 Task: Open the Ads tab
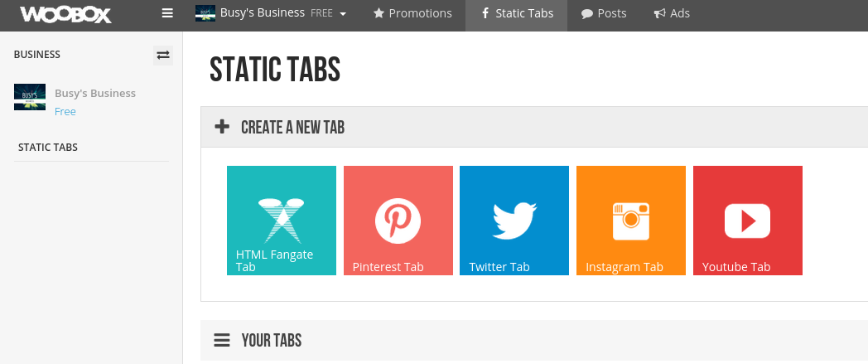point(672,13)
